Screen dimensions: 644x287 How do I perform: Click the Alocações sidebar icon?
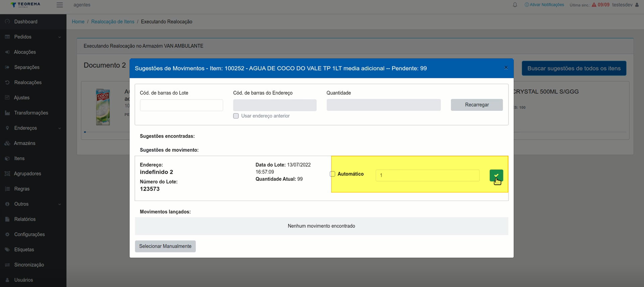tap(7, 52)
